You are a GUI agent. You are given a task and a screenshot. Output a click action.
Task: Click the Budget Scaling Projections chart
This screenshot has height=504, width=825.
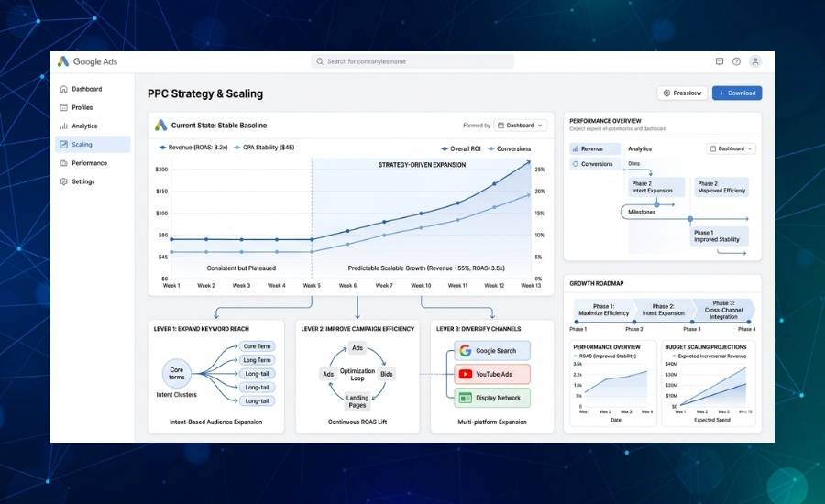(709, 383)
